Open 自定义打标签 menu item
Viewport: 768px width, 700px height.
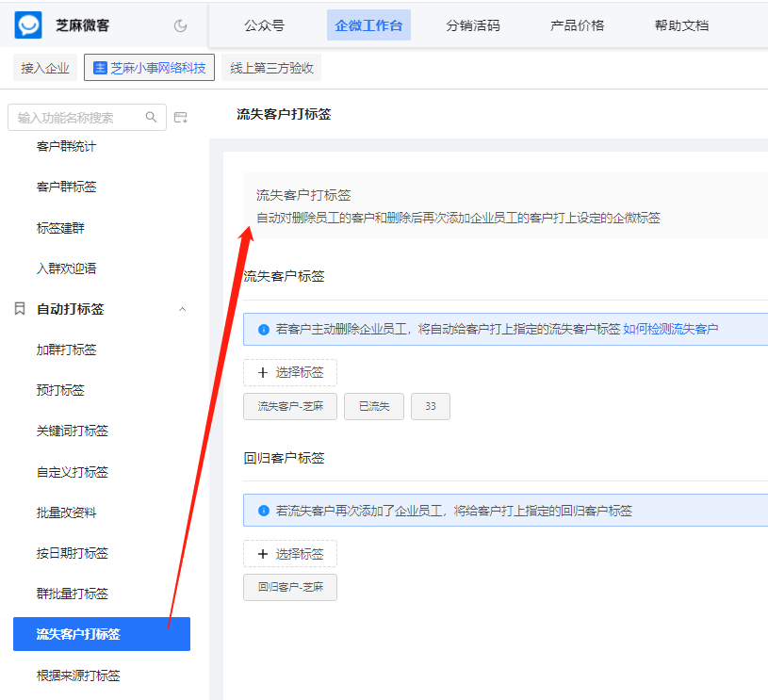pyautogui.click(x=72, y=472)
